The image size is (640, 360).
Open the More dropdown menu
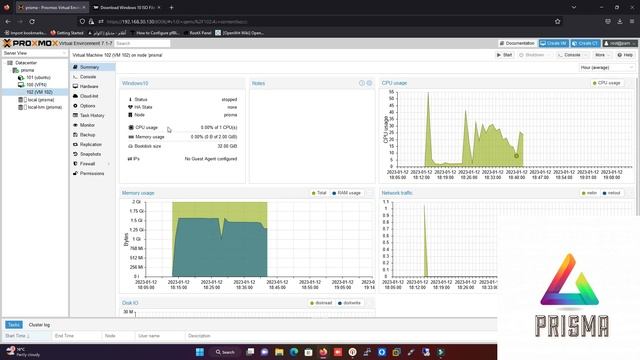pyautogui.click(x=602, y=55)
